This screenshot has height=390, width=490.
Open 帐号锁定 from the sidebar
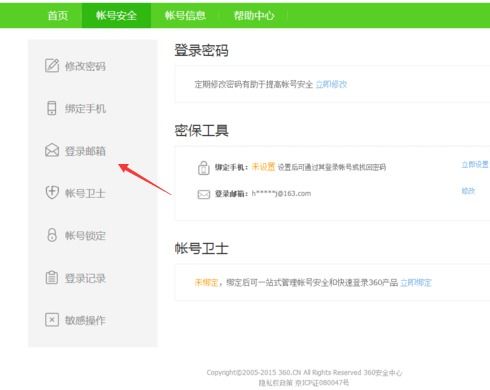click(85, 235)
